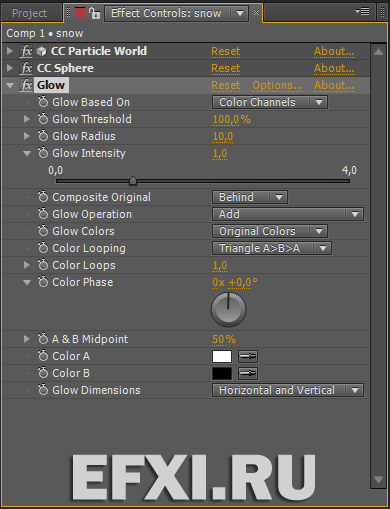Reset the CC Sphere effect
390x509 pixels.
pyautogui.click(x=226, y=68)
